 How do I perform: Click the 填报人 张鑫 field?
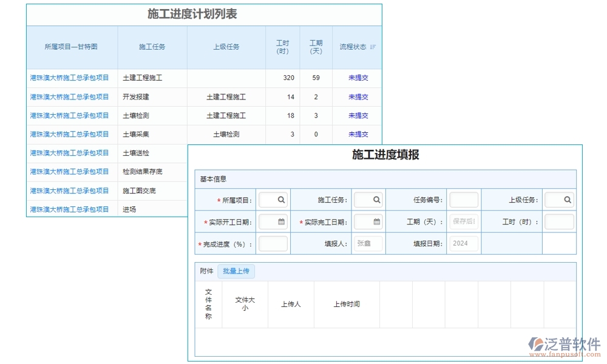[x=368, y=243]
